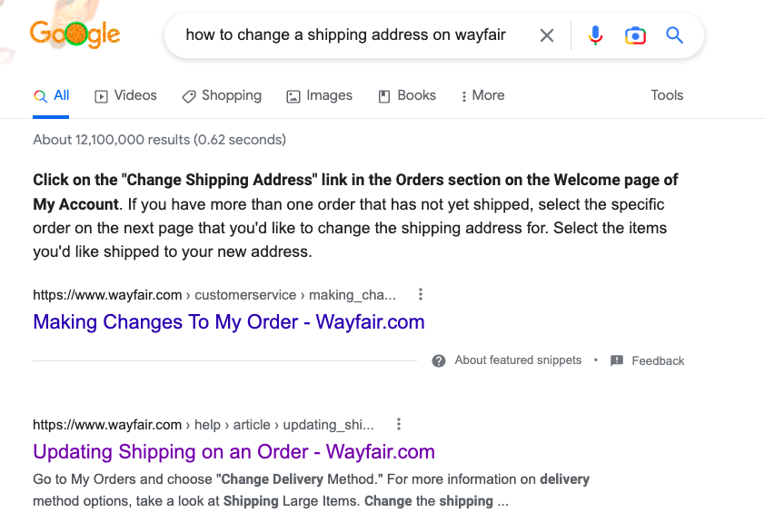Open three-dot options for featured snippet result
Viewport: 765px width, 532px height.
click(420, 295)
